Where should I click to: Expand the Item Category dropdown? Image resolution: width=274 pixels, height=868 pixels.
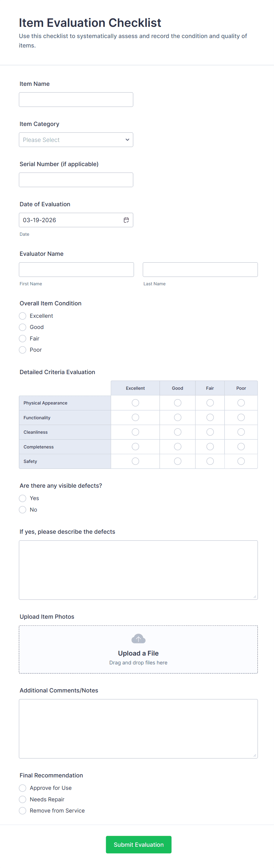point(76,140)
